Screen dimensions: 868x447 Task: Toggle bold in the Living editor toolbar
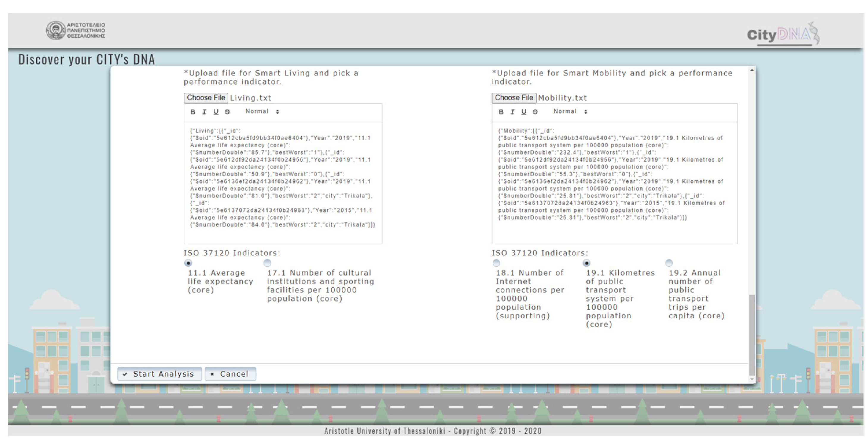pos(193,112)
